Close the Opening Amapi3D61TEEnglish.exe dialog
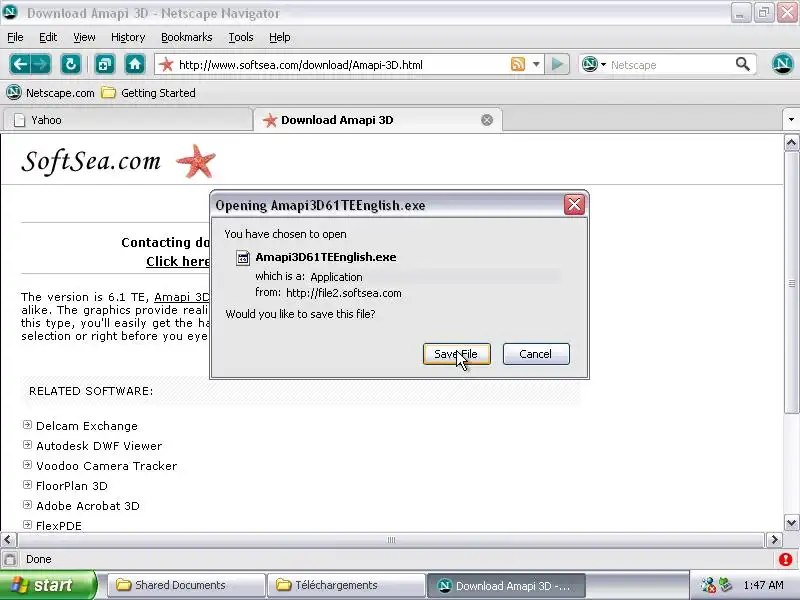 (574, 205)
